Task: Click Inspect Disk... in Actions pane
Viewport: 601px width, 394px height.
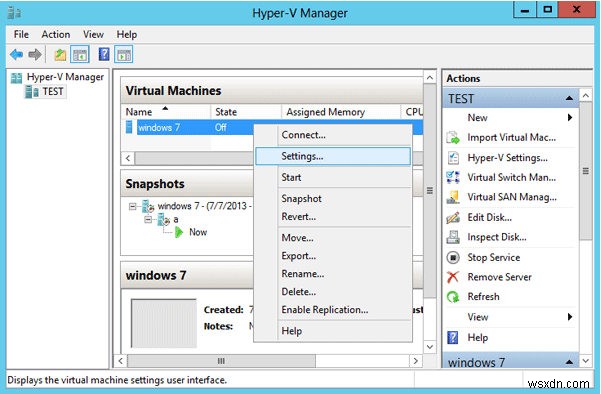Action: 497,237
